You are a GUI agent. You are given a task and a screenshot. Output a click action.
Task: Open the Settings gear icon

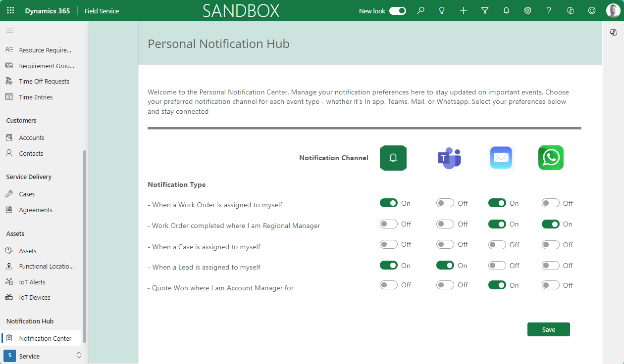(x=528, y=10)
